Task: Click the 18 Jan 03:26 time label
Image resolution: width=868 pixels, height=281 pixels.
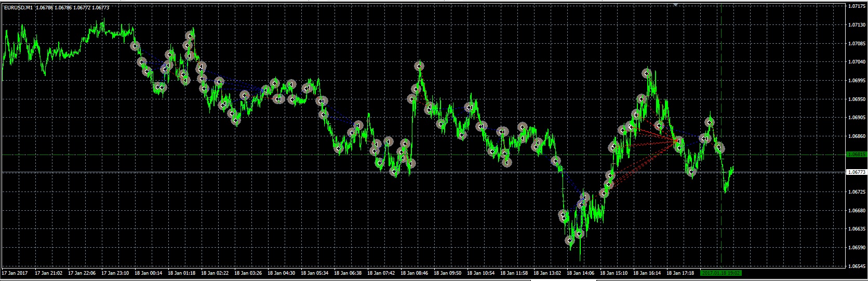Action: pos(248,273)
